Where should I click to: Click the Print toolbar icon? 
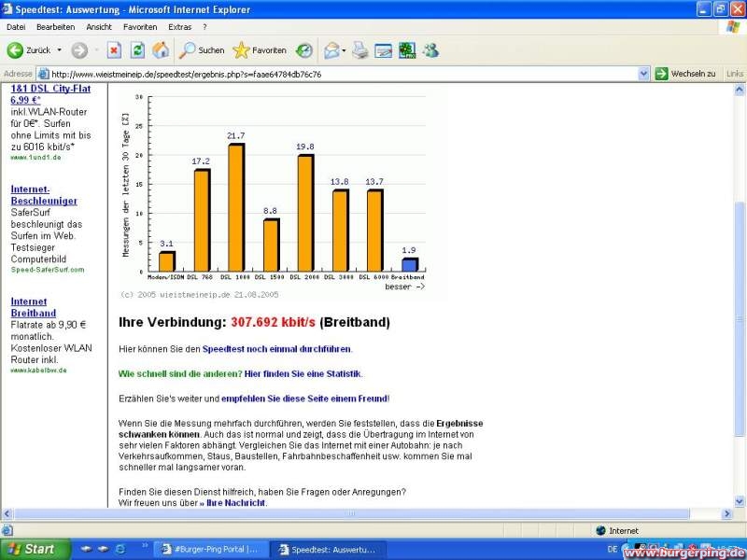point(359,50)
